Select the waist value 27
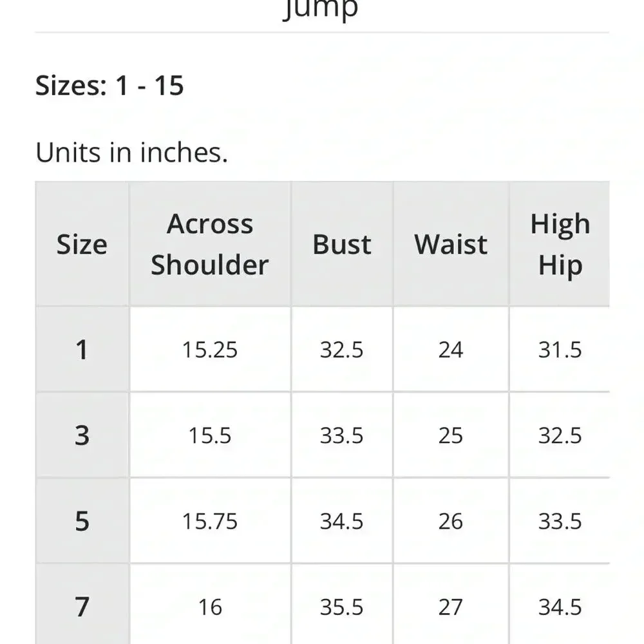The width and height of the screenshot is (644, 644). (x=451, y=607)
